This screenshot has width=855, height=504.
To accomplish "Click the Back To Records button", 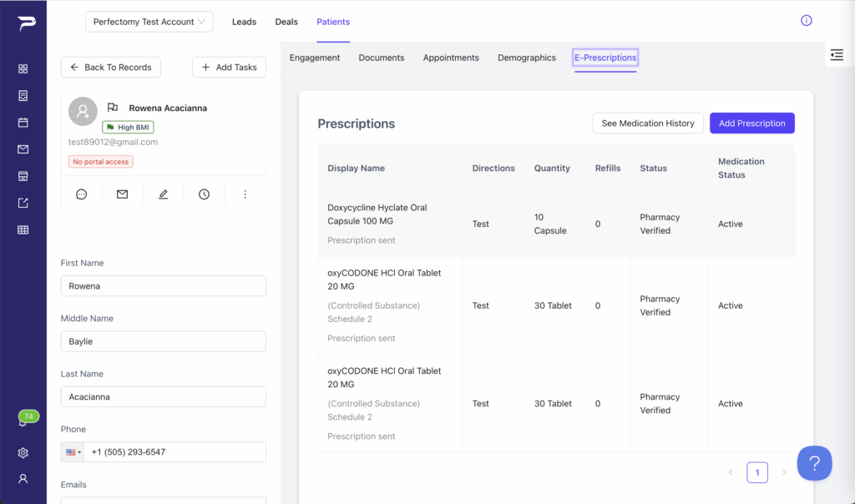I will pyautogui.click(x=111, y=67).
